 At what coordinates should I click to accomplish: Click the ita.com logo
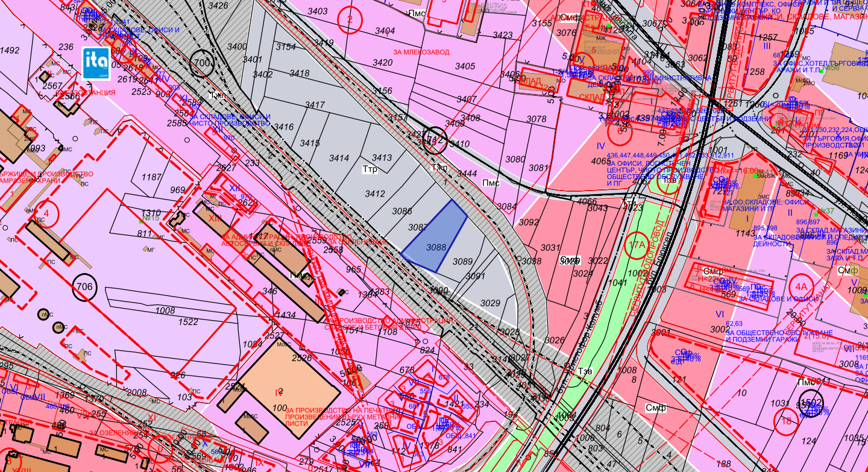click(96, 63)
